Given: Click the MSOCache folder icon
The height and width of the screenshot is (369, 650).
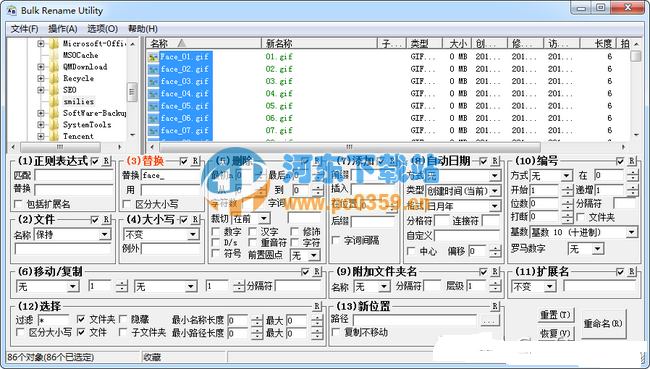Looking at the screenshot, I should [x=54, y=55].
